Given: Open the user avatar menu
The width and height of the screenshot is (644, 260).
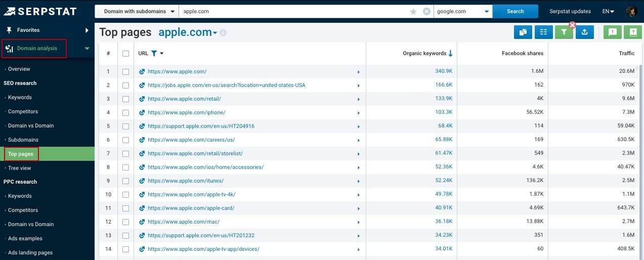Looking at the screenshot, I should click(x=631, y=11).
